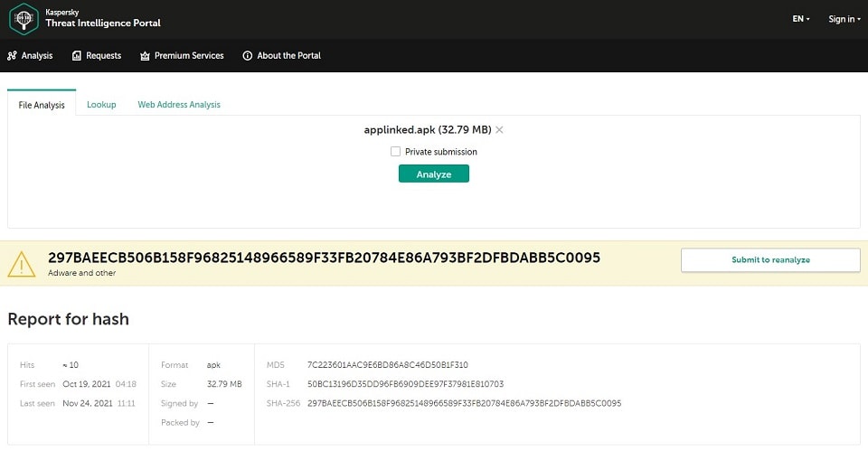Click the 'Signed by' label
Viewport: 868px width, 451px height.
coord(179,403)
